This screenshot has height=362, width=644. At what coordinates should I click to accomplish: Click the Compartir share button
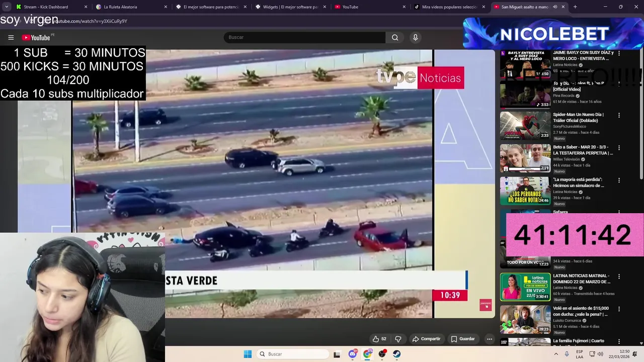tap(426, 339)
